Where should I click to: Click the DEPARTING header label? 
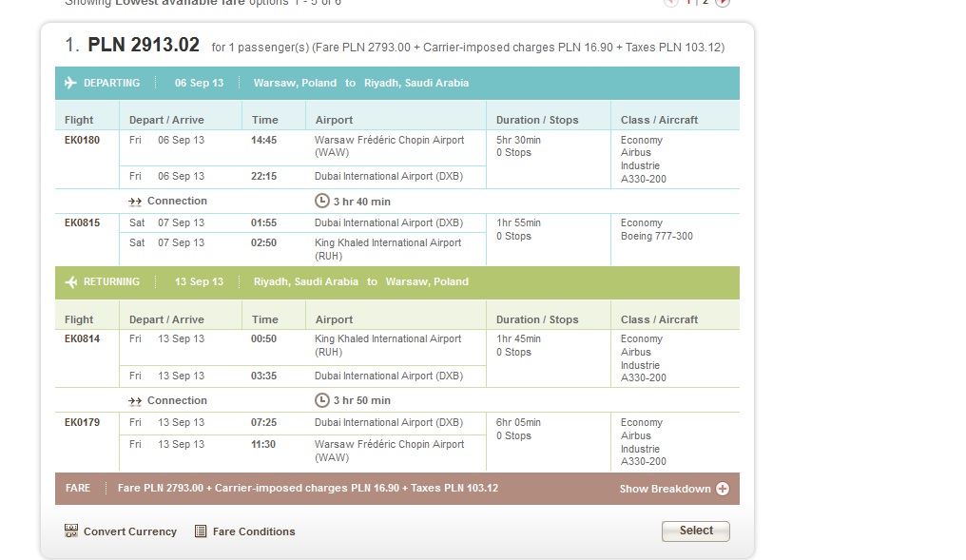point(111,83)
